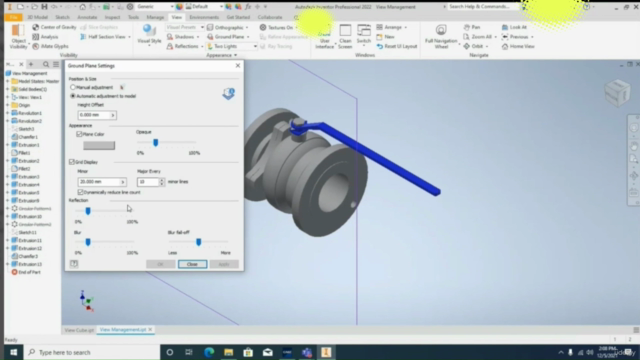Click the browser search icon
The width and height of the screenshot is (640, 360).
point(46,64)
